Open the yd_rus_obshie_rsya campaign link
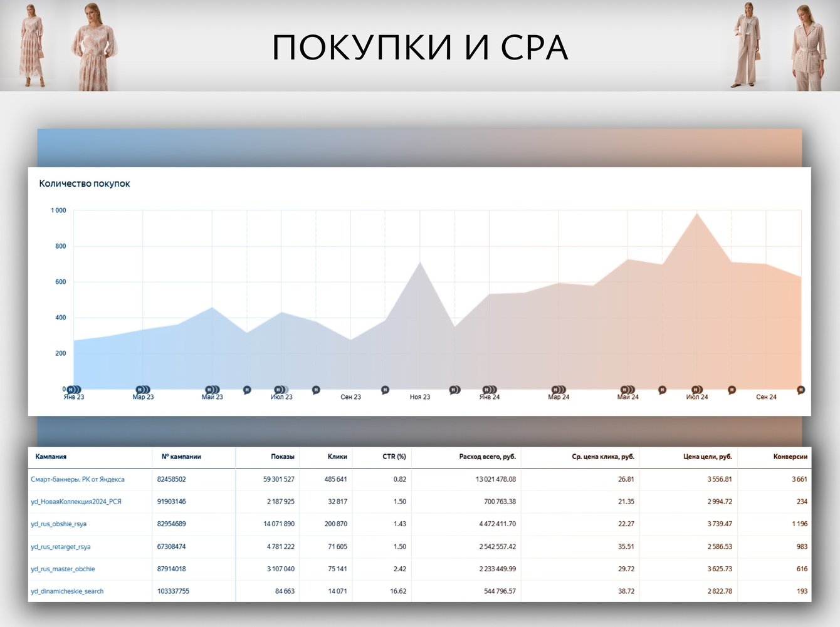The height and width of the screenshot is (627, 840). 59,524
